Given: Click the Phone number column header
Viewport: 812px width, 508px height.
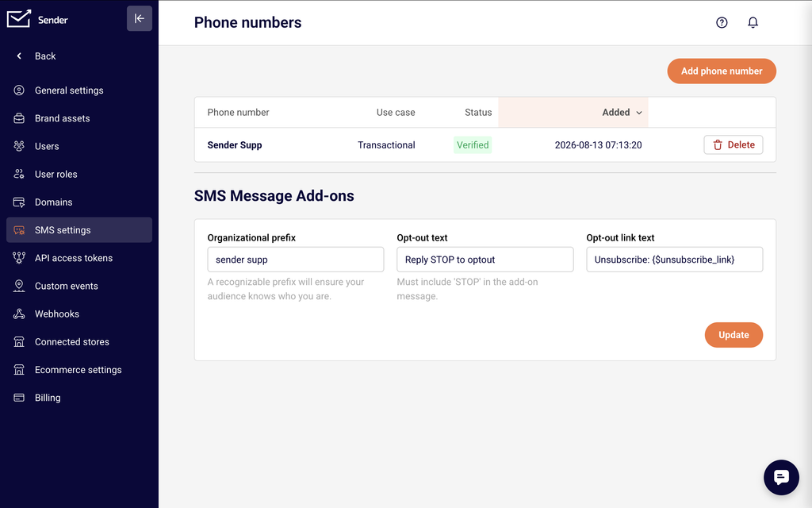Looking at the screenshot, I should [x=238, y=113].
